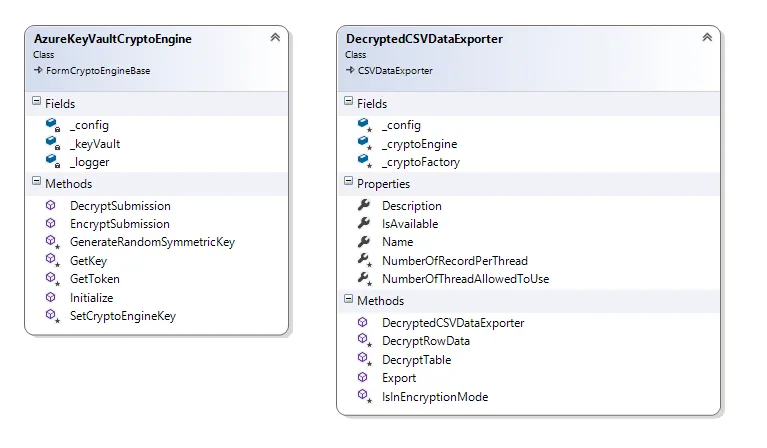Select the Description property name
The image size is (767, 448).
(412, 206)
